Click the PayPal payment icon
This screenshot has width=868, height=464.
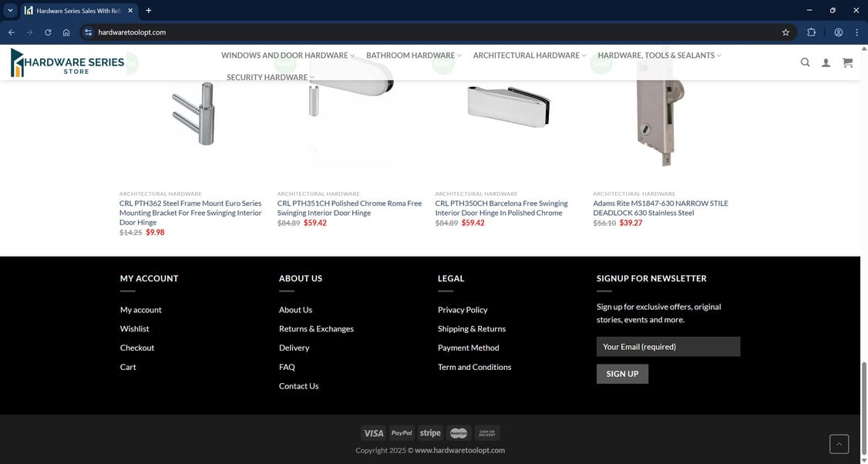click(402, 433)
